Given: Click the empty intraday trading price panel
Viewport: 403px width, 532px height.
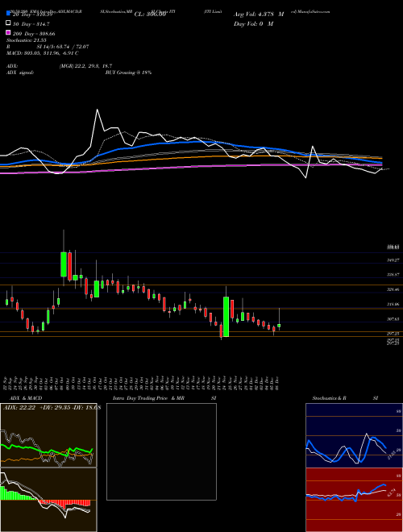Looking at the screenshot, I should (x=161, y=451).
